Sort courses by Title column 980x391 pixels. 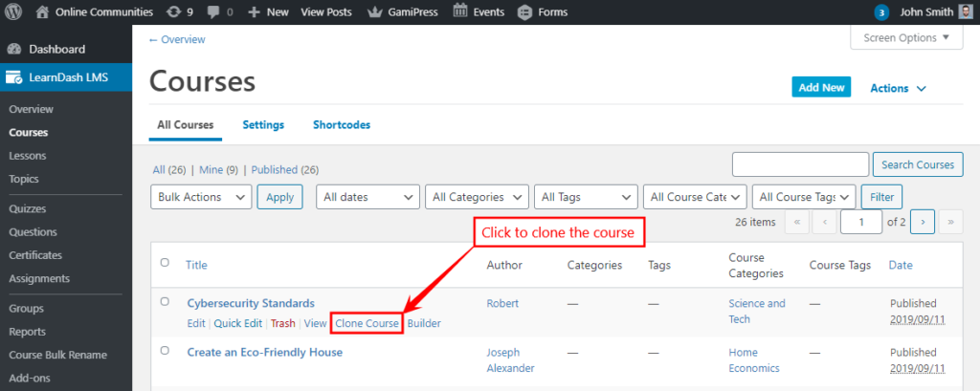click(196, 265)
